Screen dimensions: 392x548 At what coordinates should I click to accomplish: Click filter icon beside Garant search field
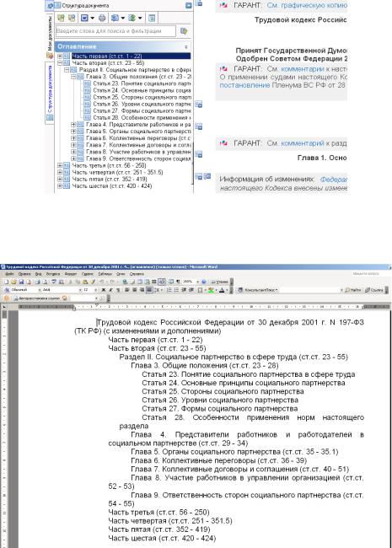click(184, 31)
